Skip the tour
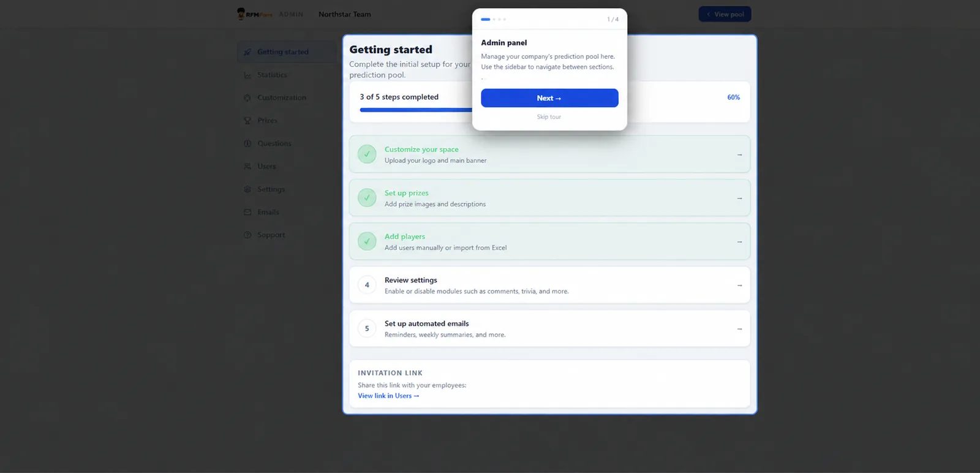 pos(549,117)
